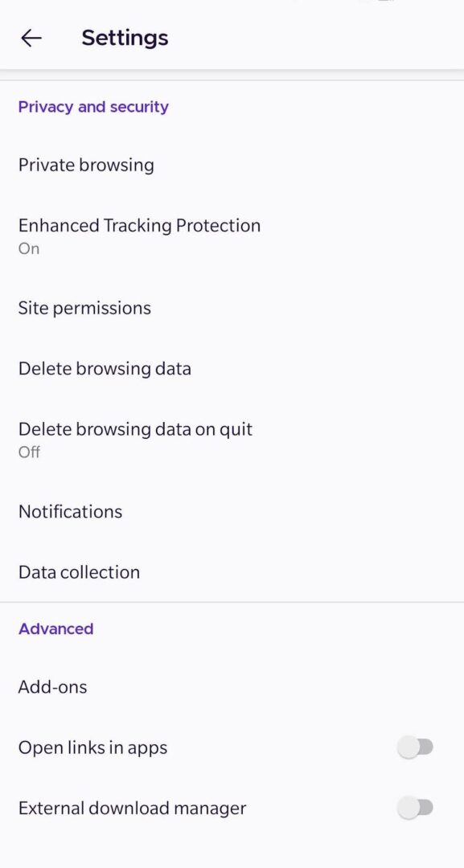Open the Private browsing settings
The height and width of the screenshot is (868, 464).
(x=86, y=165)
